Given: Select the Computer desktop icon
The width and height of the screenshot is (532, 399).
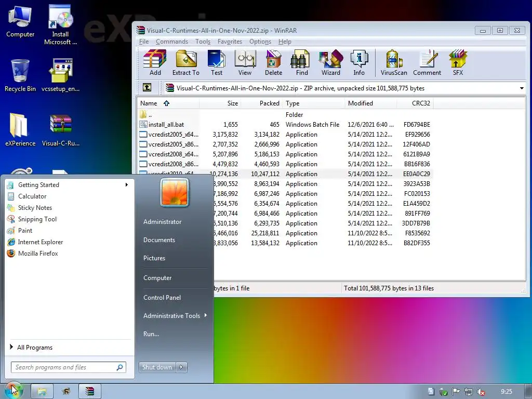Looking at the screenshot, I should point(20,22).
